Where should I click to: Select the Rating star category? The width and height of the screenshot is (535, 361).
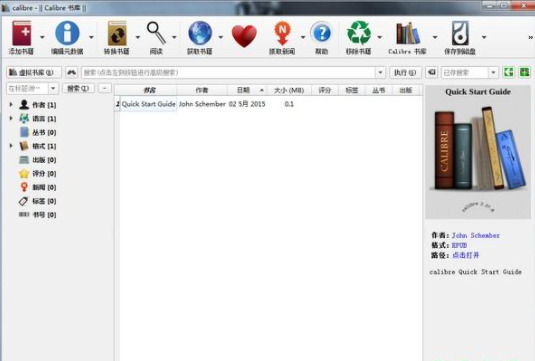[x=24, y=173]
